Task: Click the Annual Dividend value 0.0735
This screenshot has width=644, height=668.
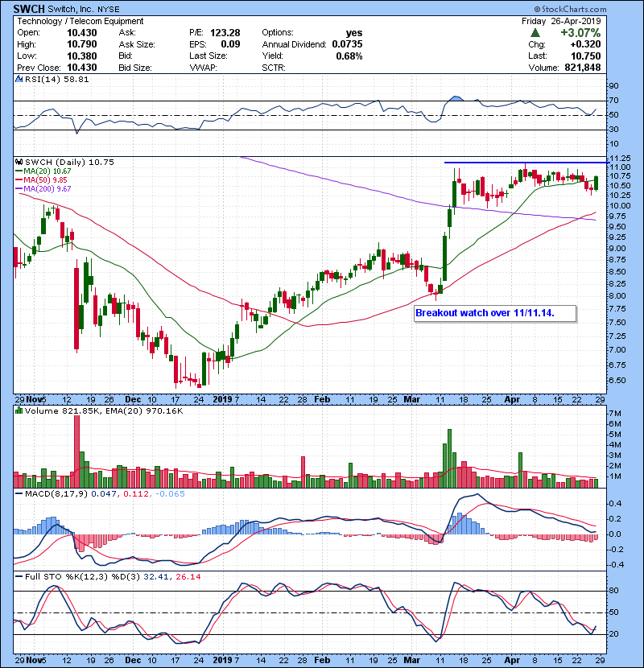Action: [347, 44]
